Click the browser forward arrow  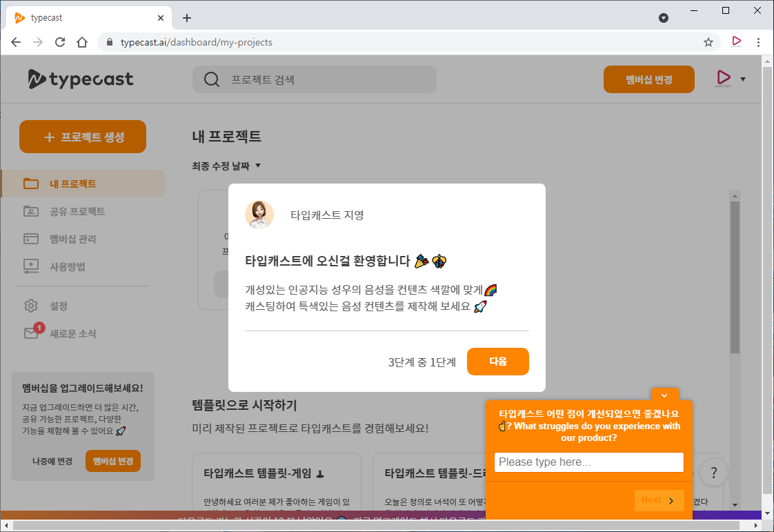38,43
